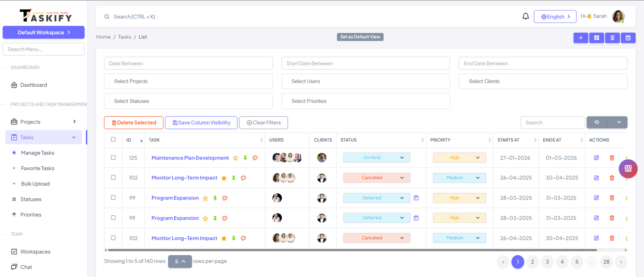Open Workspaces in the sidebar
The width and height of the screenshot is (644, 277).
click(35, 252)
